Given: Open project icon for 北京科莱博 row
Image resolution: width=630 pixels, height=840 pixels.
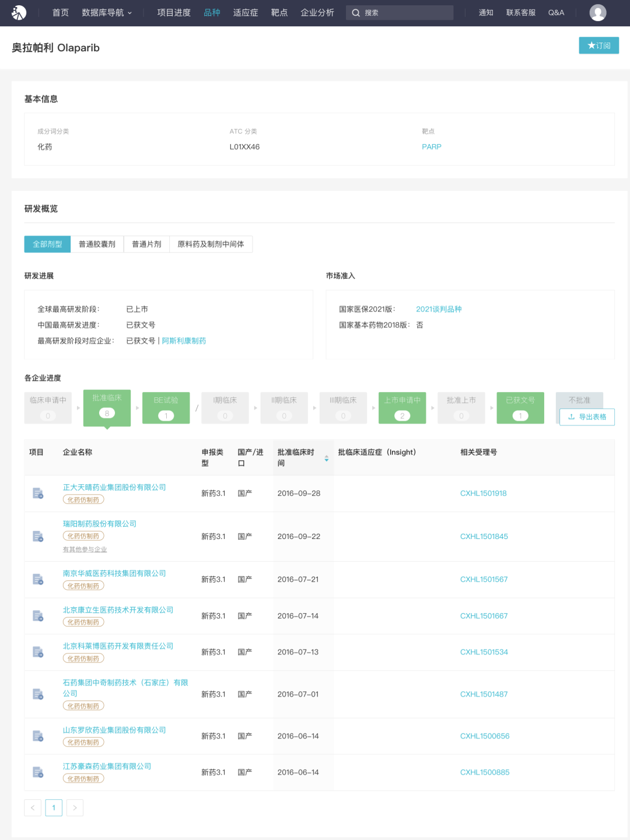Looking at the screenshot, I should click(38, 652).
